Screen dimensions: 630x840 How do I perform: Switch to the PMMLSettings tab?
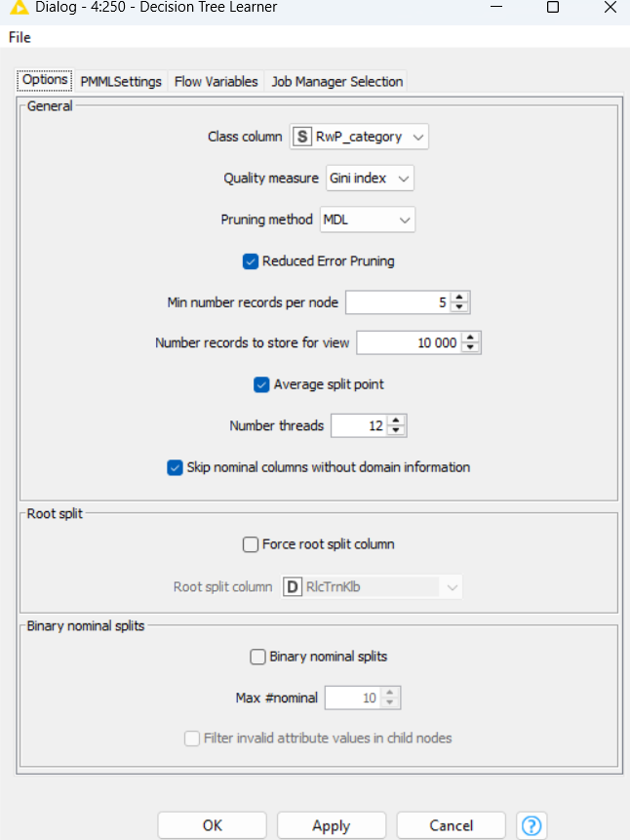[121, 82]
